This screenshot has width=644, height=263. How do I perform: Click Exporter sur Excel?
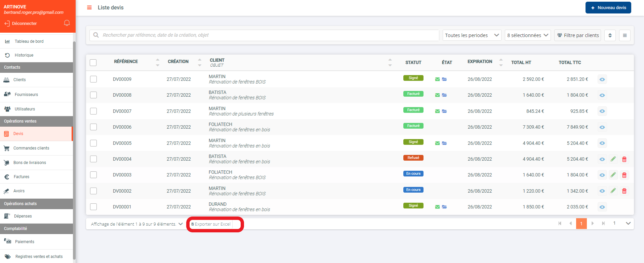click(212, 224)
